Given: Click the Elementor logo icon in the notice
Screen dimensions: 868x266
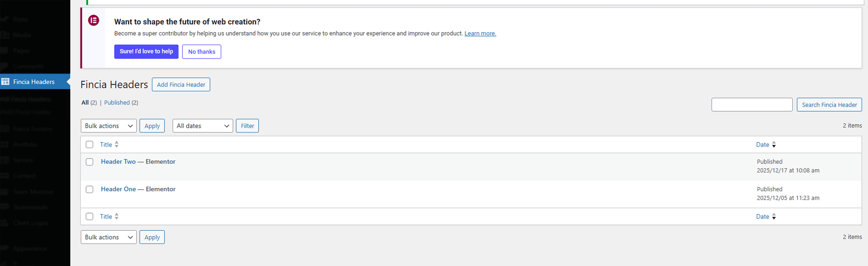Looking at the screenshot, I should tap(94, 21).
